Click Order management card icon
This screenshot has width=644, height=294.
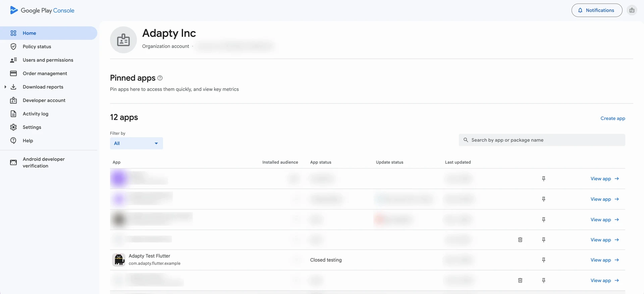point(13,73)
